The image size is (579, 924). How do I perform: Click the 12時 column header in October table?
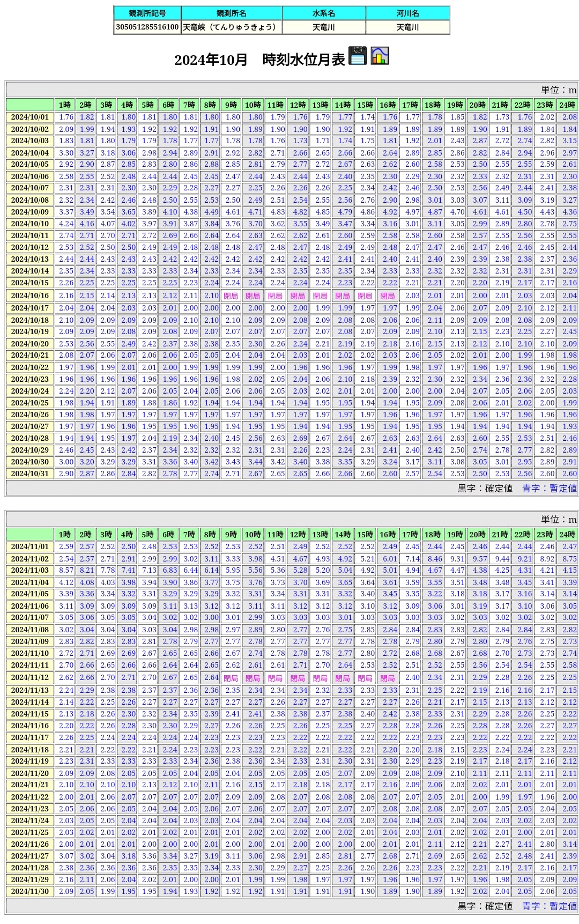click(x=298, y=105)
